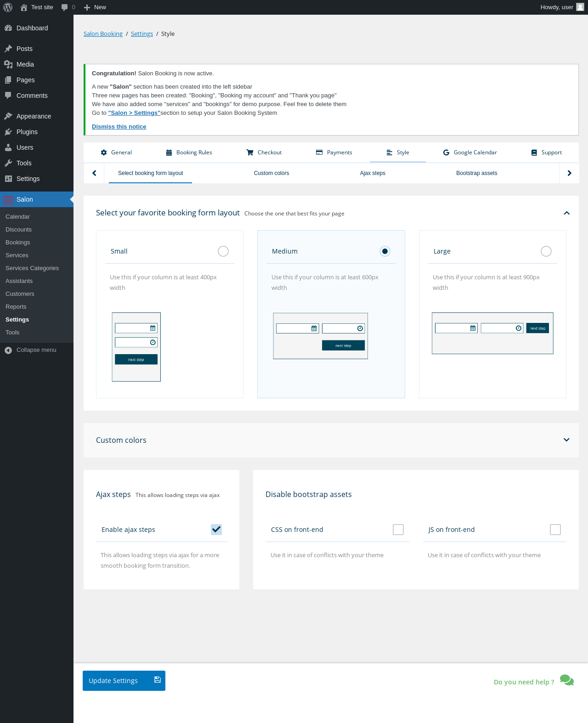Click the Support book icon
This screenshot has width=588, height=723.
[x=534, y=153]
